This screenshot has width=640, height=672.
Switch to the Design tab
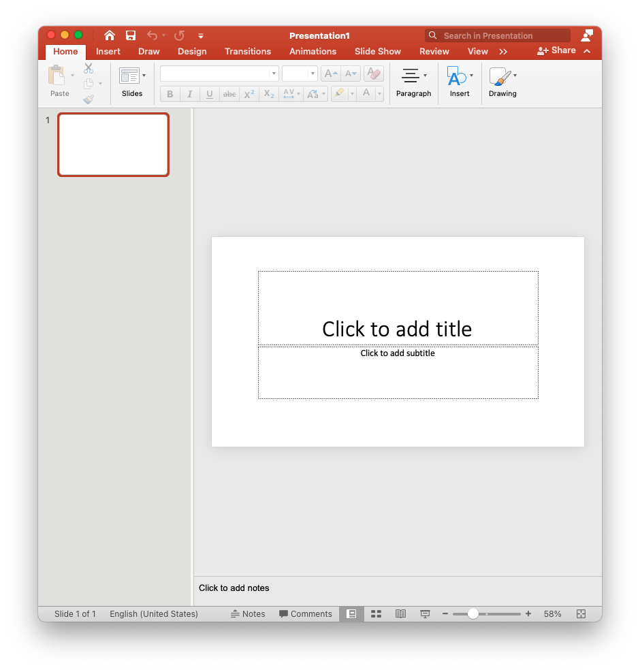[192, 51]
